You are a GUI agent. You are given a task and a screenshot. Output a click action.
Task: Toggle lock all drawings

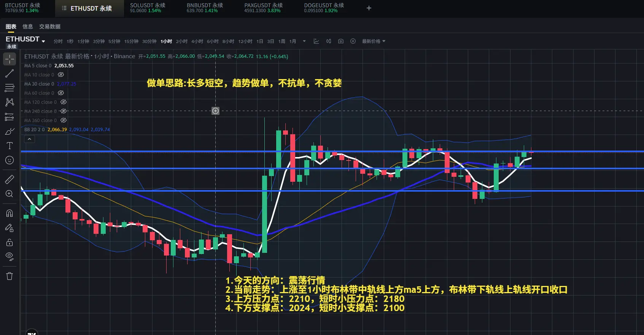10,242
